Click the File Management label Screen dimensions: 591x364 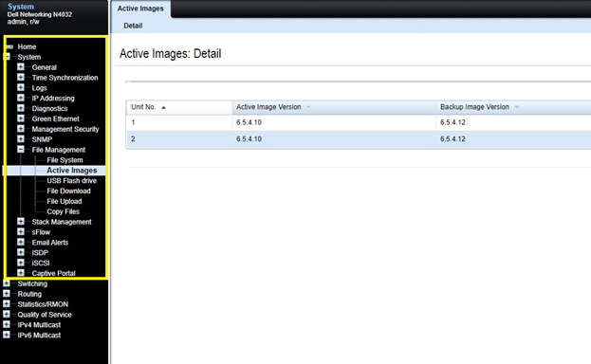[59, 150]
